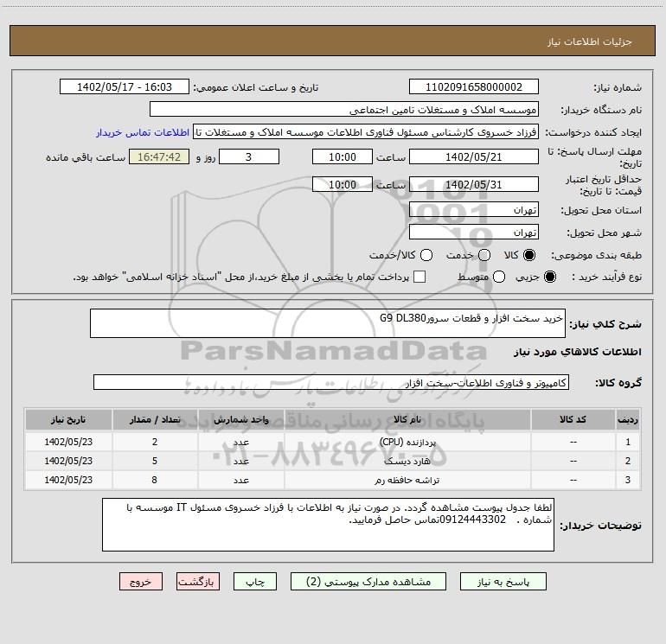Click quantity 8 in RAM row
Screen dimensions: 666x644
(x=155, y=480)
